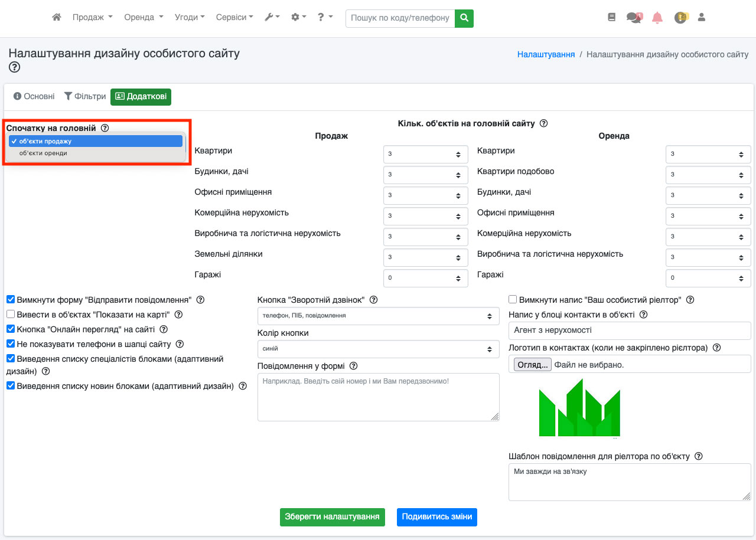Open the chat messages icon
This screenshot has height=540, width=756.
coord(634,18)
